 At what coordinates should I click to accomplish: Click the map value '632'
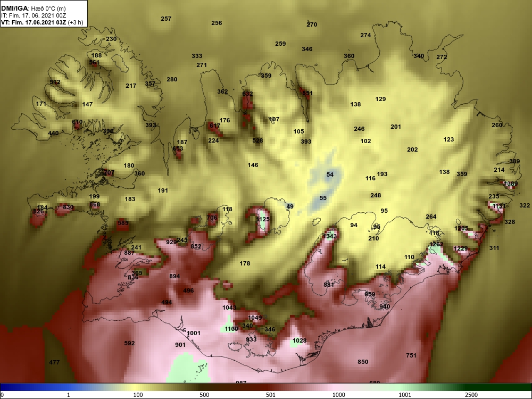click(x=248, y=94)
